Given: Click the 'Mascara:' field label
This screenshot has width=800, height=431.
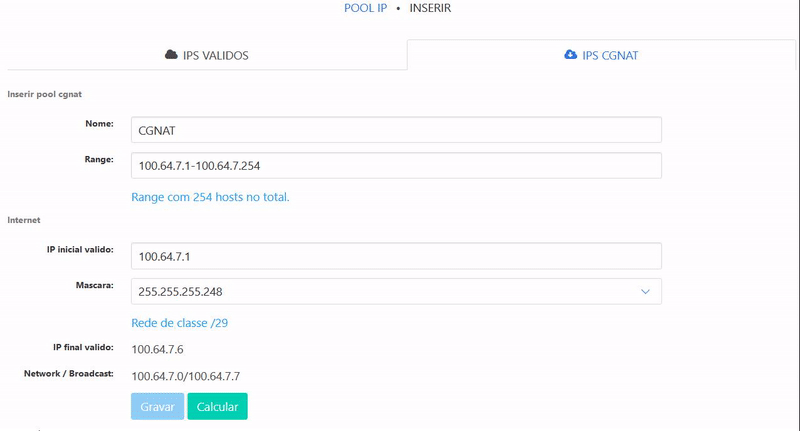Looking at the screenshot, I should [94, 285].
